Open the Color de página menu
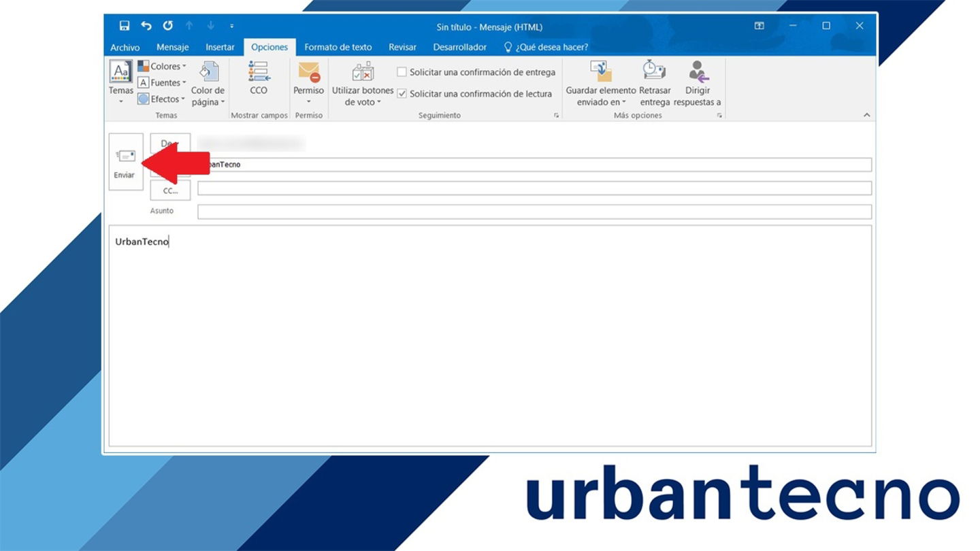 [x=208, y=84]
